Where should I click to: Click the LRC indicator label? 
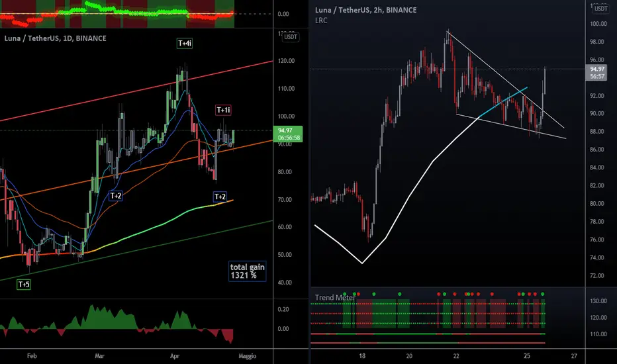(321, 21)
